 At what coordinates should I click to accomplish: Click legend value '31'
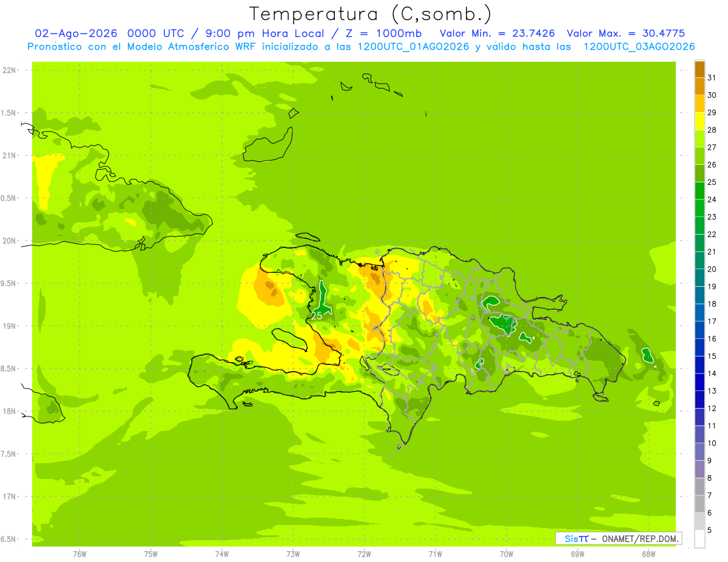point(712,78)
